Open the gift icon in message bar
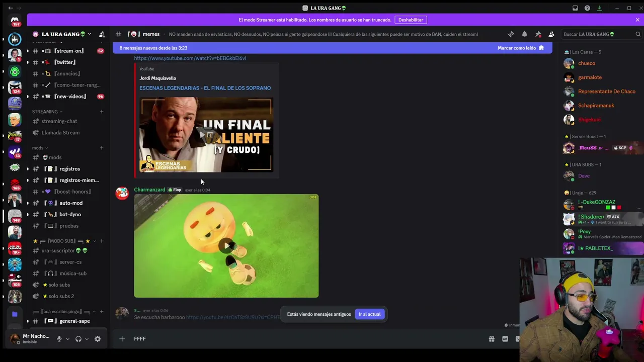Screen dimensions: 644x362 tap(492, 339)
